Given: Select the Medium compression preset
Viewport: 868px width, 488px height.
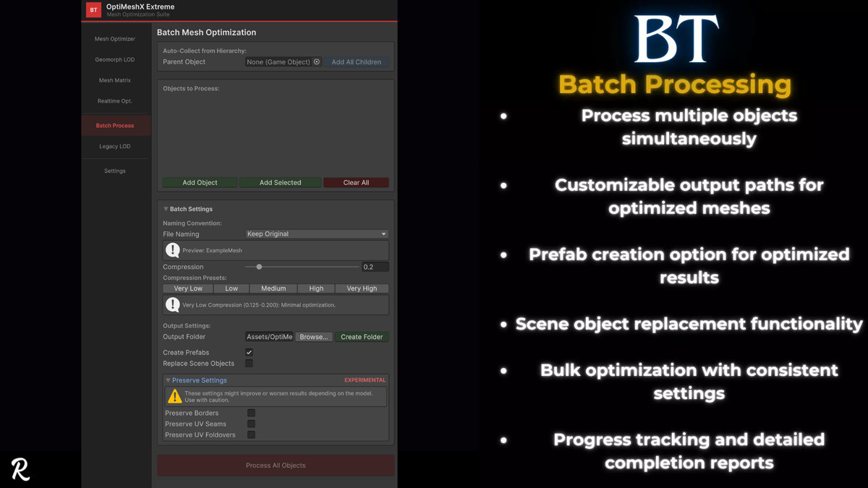Looking at the screenshot, I should (x=273, y=288).
